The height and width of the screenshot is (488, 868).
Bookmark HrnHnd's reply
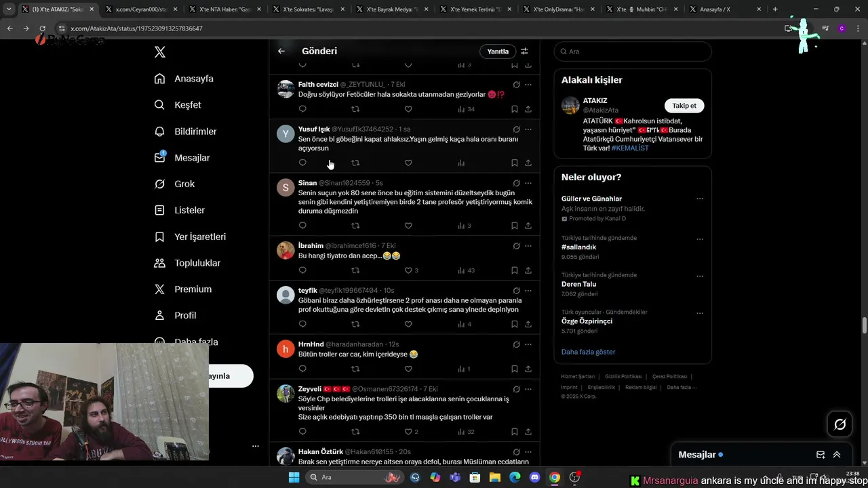click(x=514, y=369)
